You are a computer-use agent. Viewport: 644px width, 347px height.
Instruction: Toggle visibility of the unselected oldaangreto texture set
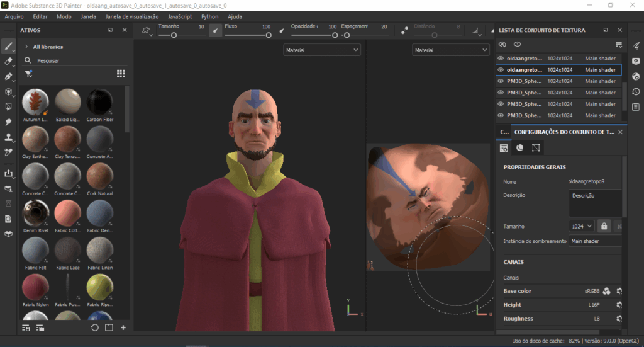click(501, 59)
